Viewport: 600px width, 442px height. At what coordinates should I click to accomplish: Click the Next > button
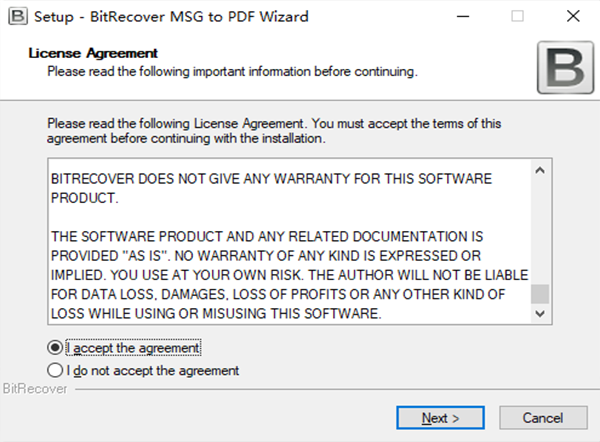pyautogui.click(x=440, y=418)
